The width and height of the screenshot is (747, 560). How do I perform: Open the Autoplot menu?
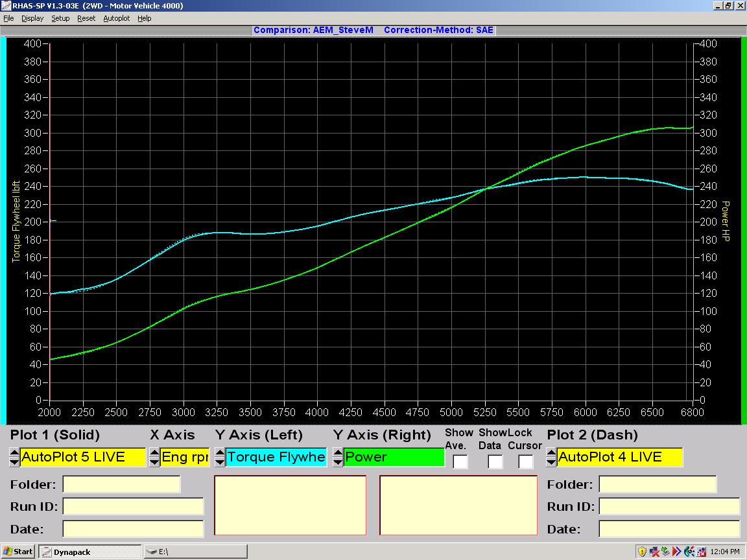tap(117, 18)
